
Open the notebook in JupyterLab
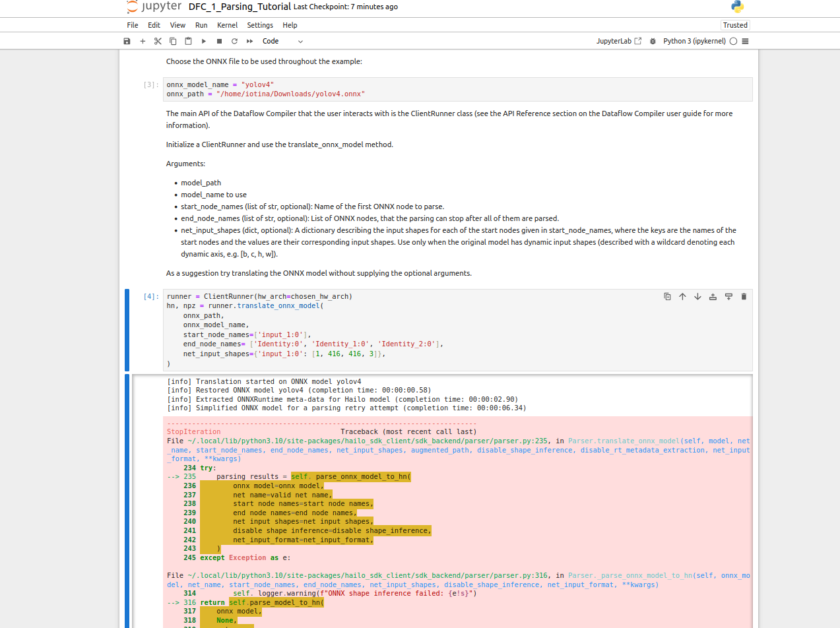[x=618, y=41]
